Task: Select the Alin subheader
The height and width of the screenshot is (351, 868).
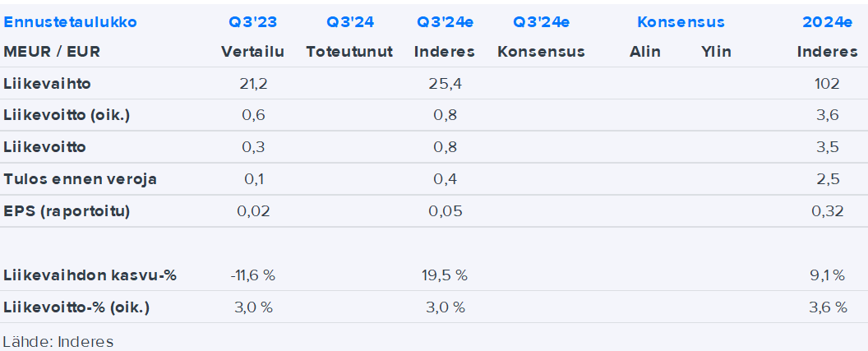Action: [x=645, y=52]
